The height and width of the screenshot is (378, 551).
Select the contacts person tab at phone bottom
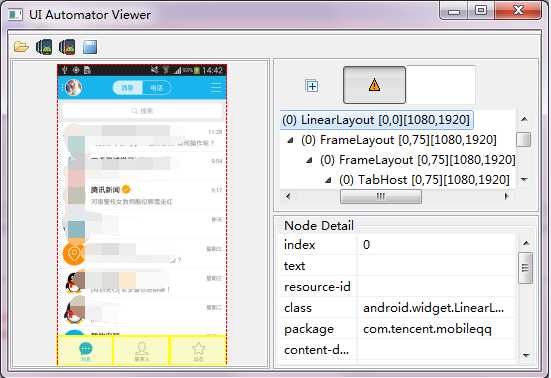click(x=141, y=352)
